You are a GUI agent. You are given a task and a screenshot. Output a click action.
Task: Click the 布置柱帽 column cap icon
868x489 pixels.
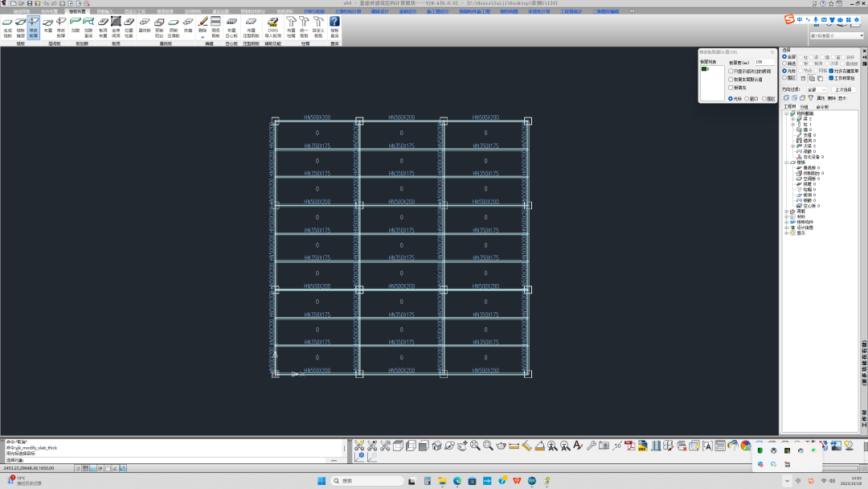[291, 27]
